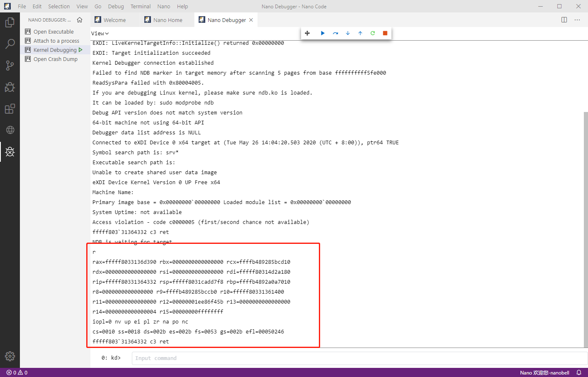Select the Nano Debugger bug icon in activity bar
This screenshot has width=588, height=377.
click(x=10, y=152)
